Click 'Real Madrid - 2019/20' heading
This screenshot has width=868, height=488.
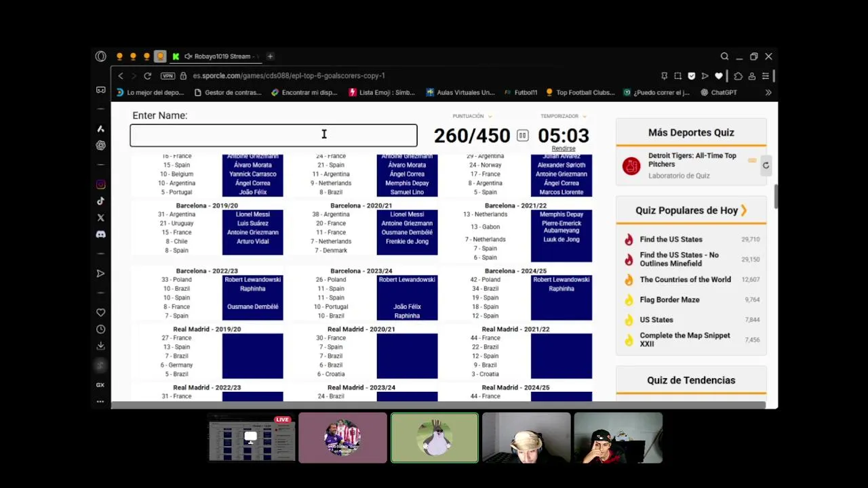click(x=207, y=329)
